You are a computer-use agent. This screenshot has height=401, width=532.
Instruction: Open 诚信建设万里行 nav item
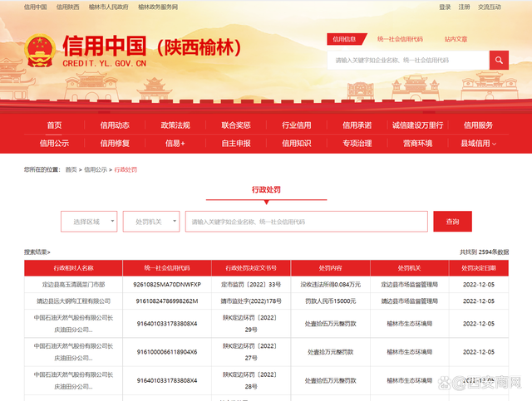click(x=417, y=125)
